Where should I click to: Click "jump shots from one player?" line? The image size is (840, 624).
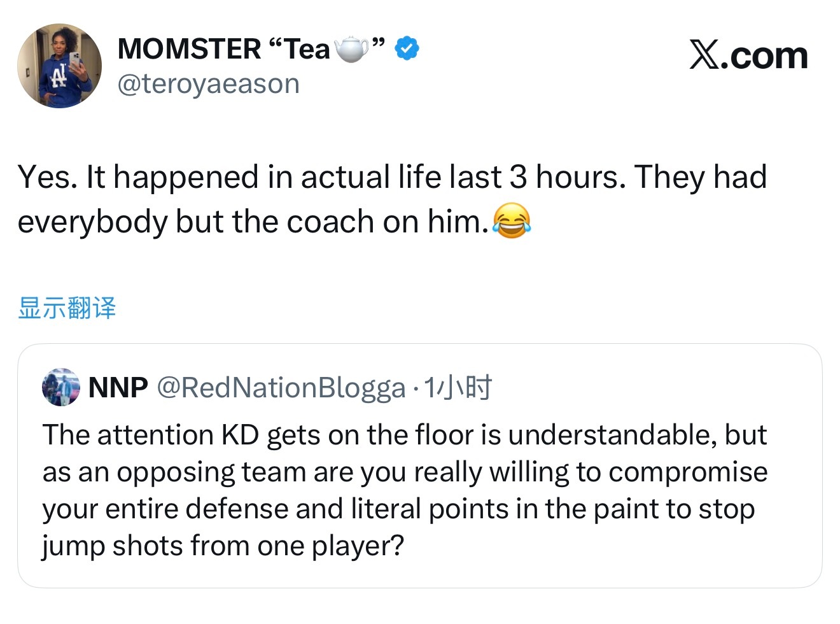tap(223, 546)
